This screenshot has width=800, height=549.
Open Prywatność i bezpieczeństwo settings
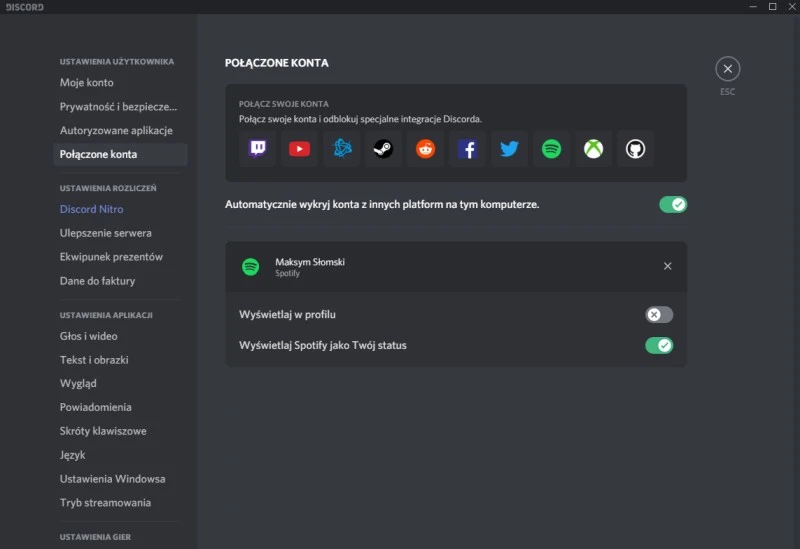pyautogui.click(x=120, y=107)
